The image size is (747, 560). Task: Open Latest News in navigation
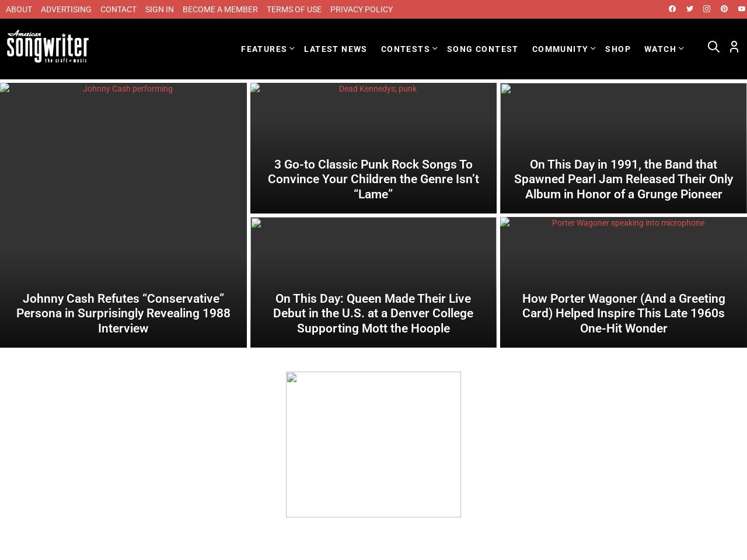(x=336, y=49)
